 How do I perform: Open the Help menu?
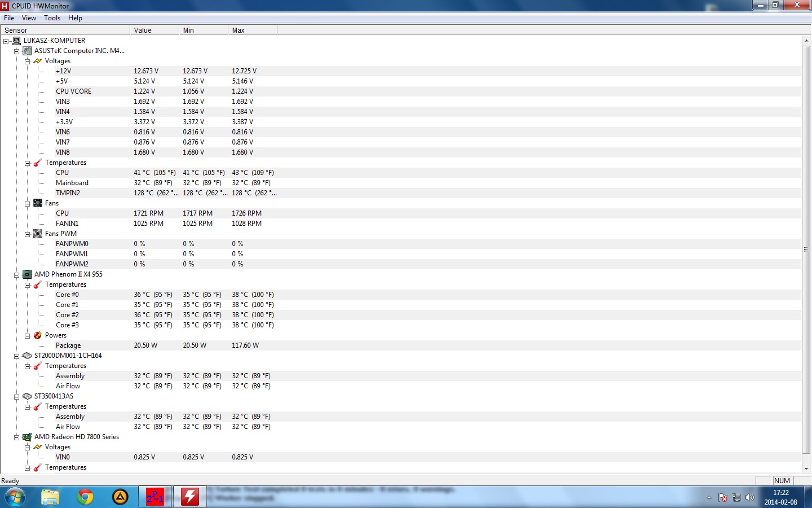coord(75,18)
